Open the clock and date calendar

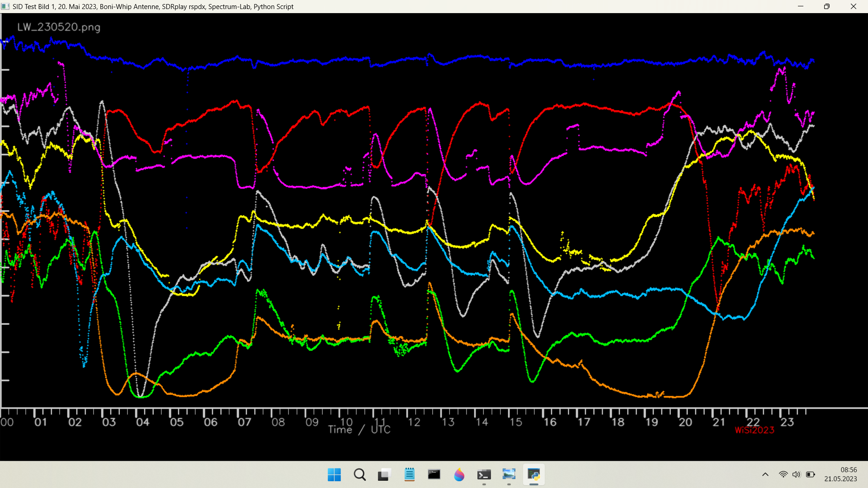(x=840, y=474)
